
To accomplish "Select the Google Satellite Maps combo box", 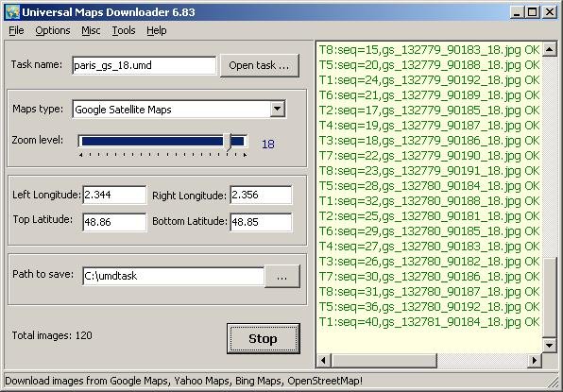I will (x=179, y=110).
